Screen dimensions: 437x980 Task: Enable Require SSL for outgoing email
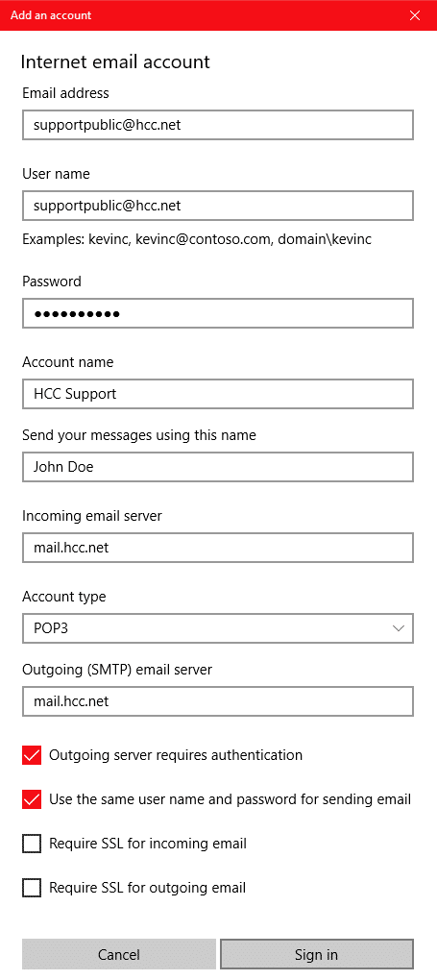pyautogui.click(x=32, y=888)
